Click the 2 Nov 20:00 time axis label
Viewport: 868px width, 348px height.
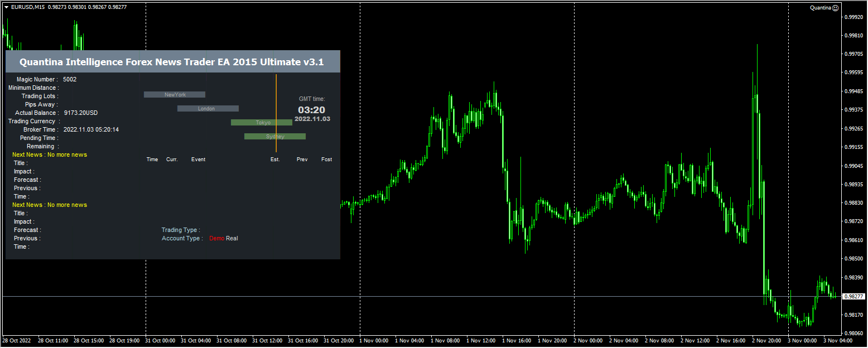[x=767, y=340]
